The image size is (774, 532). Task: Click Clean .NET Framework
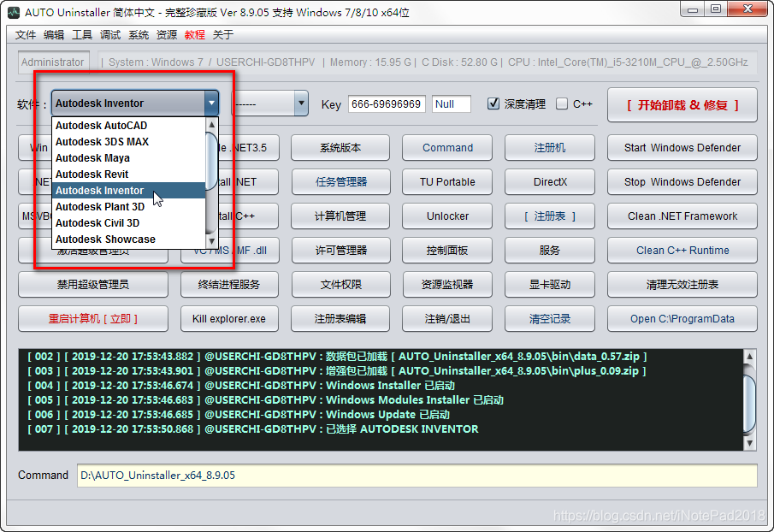pyautogui.click(x=682, y=216)
